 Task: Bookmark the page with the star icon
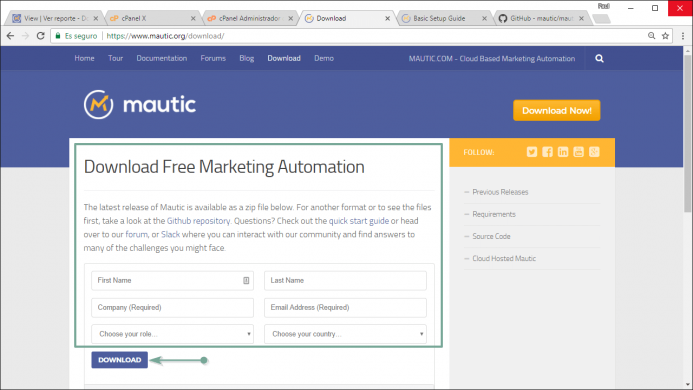(x=665, y=36)
